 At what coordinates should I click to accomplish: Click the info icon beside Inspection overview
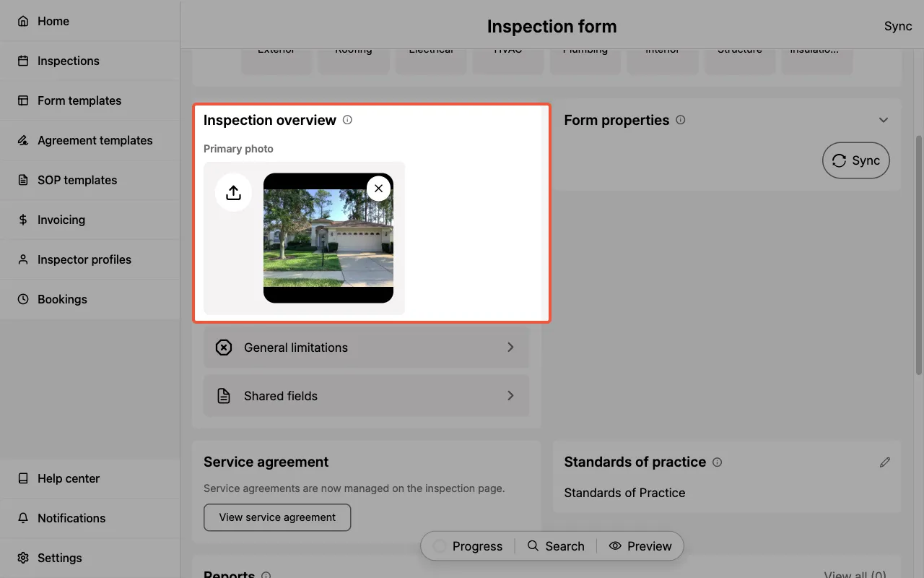coord(347,120)
